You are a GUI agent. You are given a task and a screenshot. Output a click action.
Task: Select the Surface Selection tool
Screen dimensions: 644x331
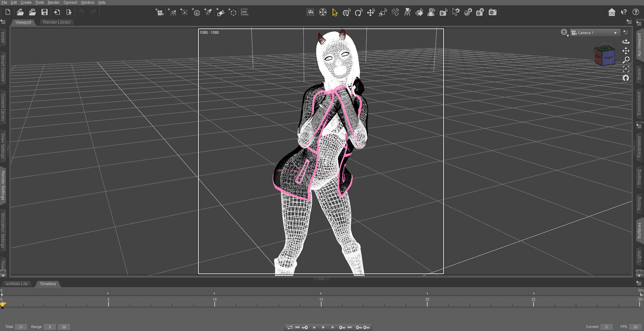tap(419, 12)
